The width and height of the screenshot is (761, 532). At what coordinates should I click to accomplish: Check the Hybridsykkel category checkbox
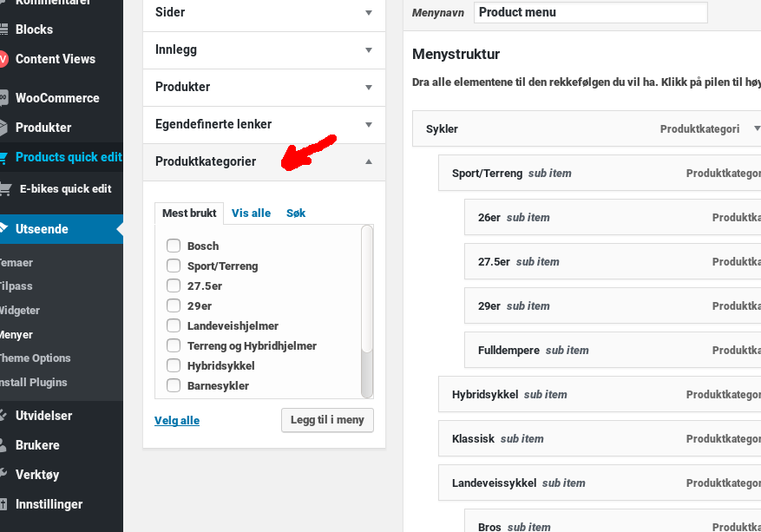coord(174,365)
